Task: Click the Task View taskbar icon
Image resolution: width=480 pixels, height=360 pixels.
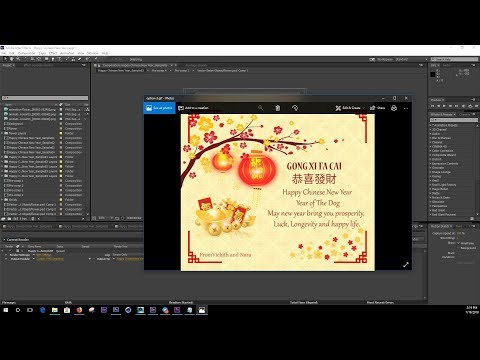Action: coord(30,310)
